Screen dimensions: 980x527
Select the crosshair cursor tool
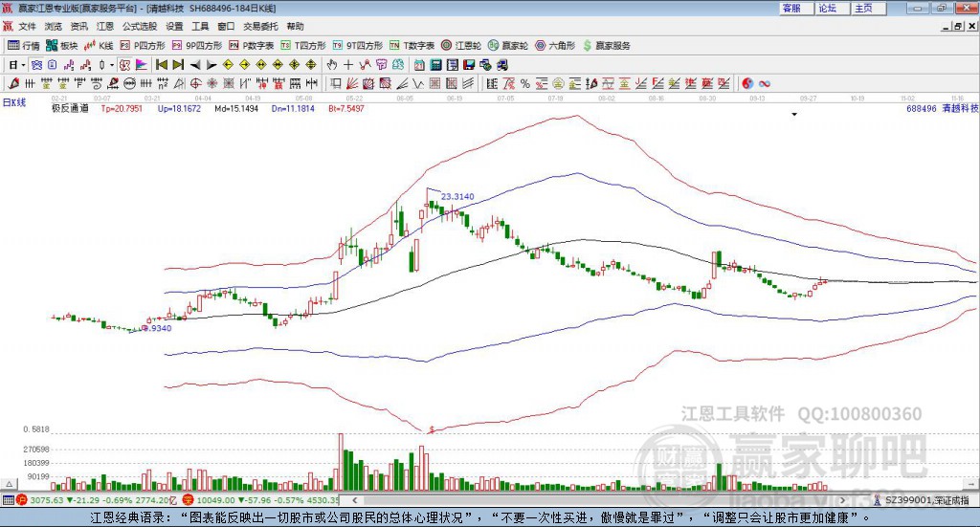coord(348,65)
